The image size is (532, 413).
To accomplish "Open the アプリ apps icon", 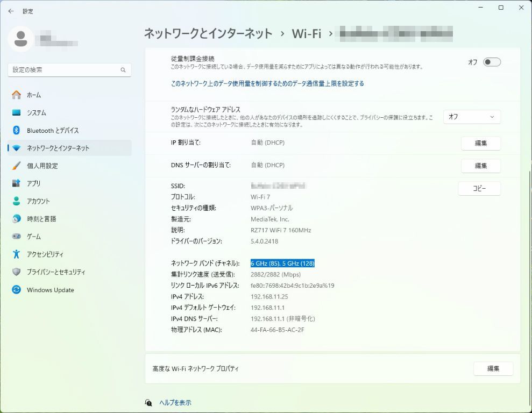I will pos(16,183).
